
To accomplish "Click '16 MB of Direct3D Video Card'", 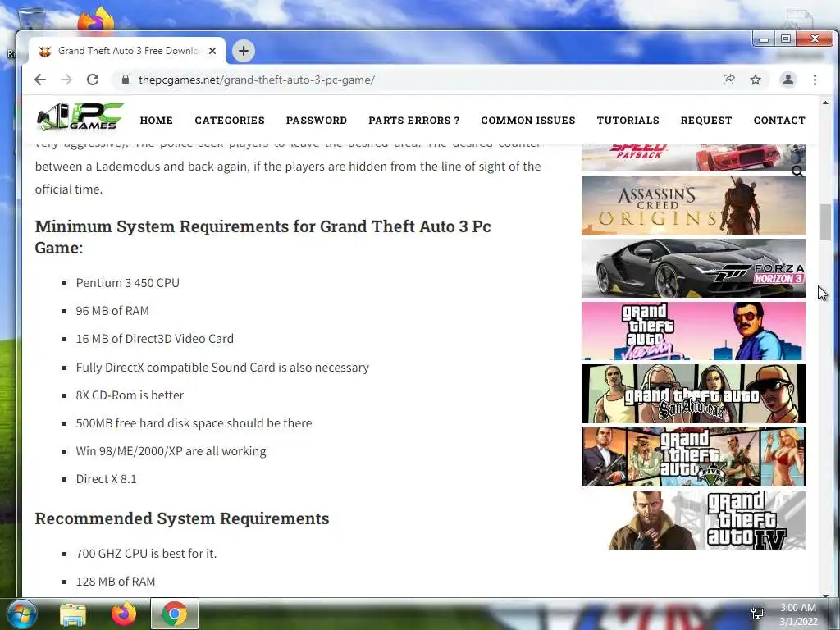I will (155, 339).
